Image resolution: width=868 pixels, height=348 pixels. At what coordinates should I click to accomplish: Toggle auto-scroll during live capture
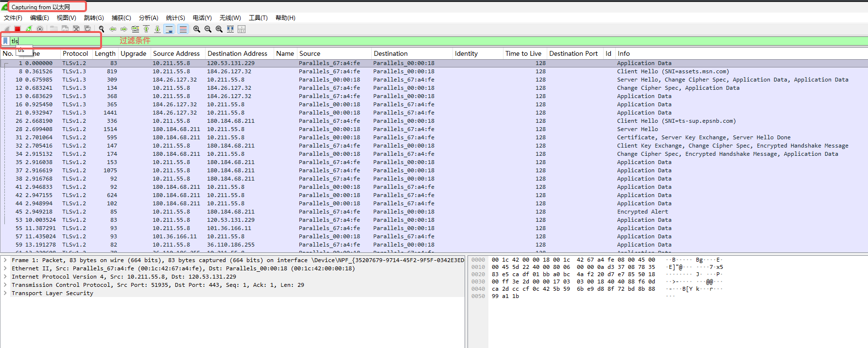(169, 29)
